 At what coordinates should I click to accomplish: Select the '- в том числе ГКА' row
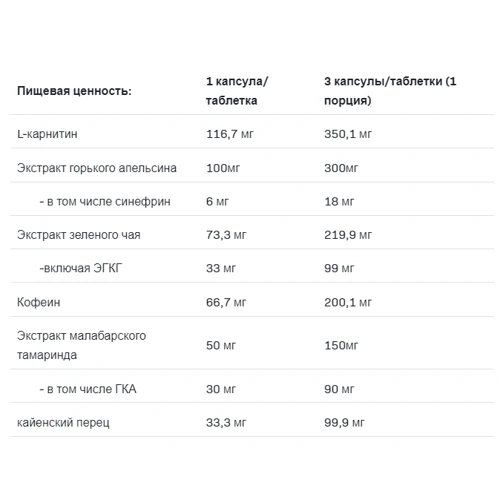point(252,389)
